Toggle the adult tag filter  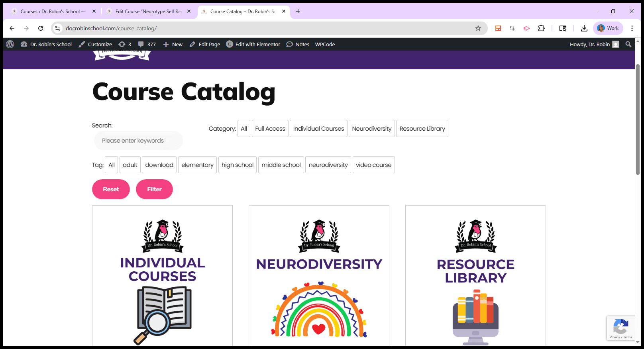tap(130, 165)
